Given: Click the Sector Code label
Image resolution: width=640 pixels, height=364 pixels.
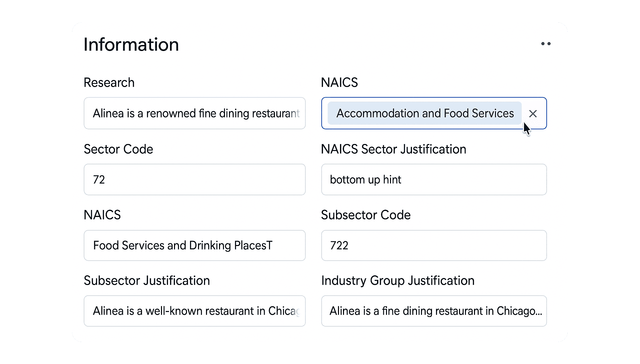Looking at the screenshot, I should tap(118, 149).
